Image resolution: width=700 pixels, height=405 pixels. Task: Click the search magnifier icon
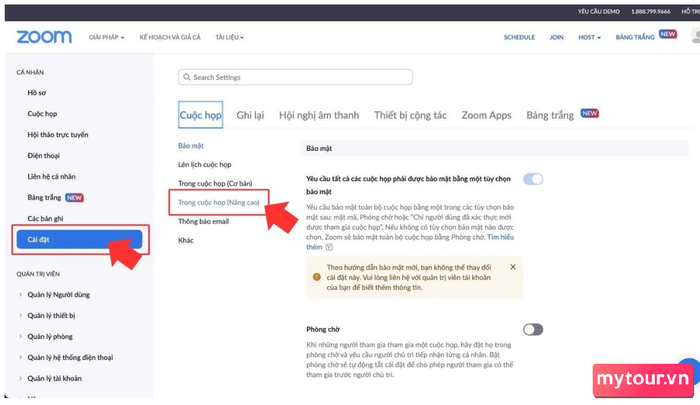(x=187, y=77)
